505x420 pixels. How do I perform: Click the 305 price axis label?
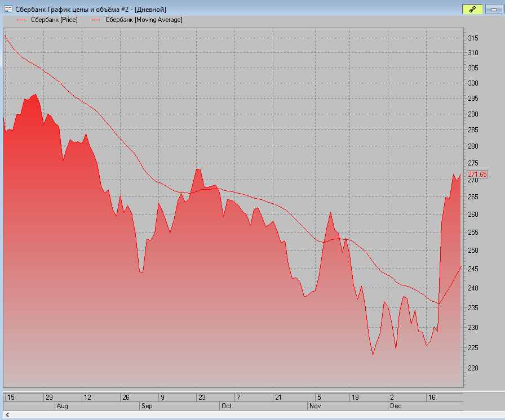click(473, 68)
